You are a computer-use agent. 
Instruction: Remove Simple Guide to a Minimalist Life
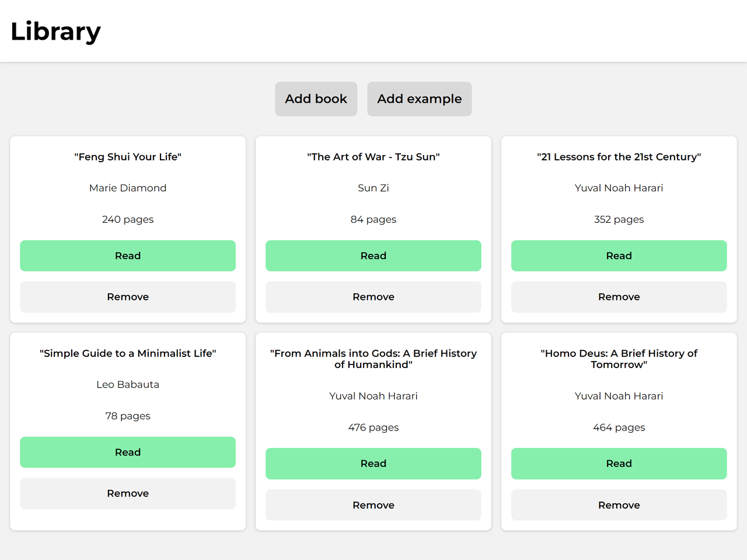(x=128, y=494)
